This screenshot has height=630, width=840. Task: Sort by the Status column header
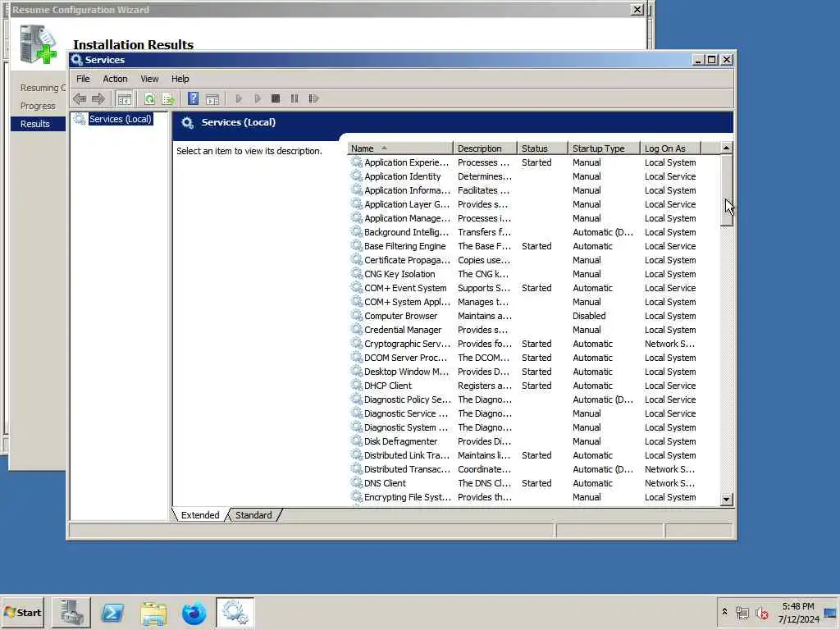click(543, 148)
